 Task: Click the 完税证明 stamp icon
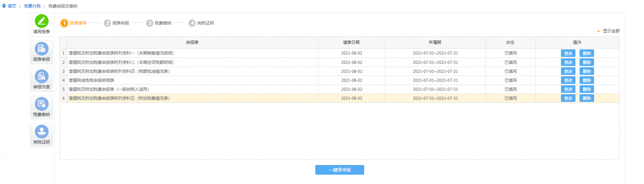click(42, 132)
